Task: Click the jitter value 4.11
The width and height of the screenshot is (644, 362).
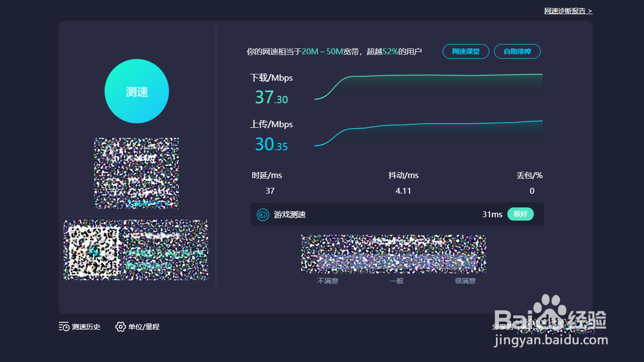Action: tap(404, 191)
